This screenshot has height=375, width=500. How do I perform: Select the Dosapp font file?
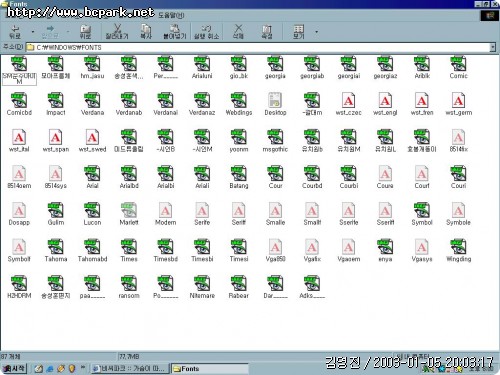pos(19,214)
